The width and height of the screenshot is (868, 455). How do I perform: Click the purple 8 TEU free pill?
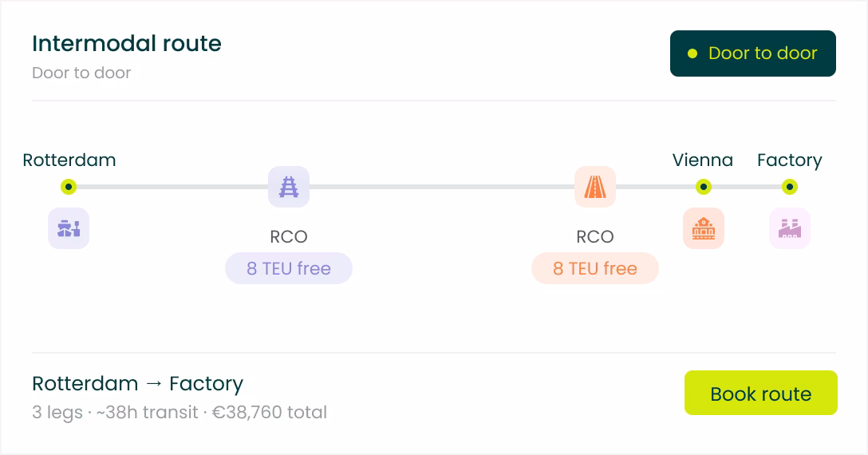[289, 268]
